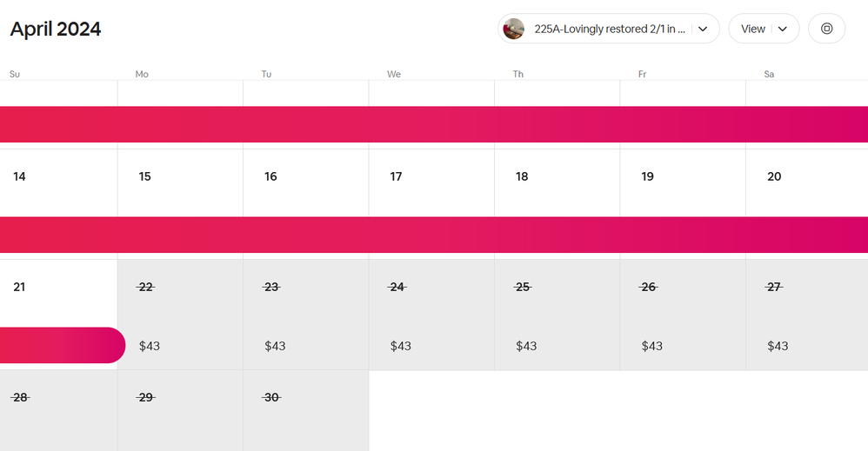Click the $43 price on April 24
Viewport: 868px width, 451px height.
tap(400, 346)
